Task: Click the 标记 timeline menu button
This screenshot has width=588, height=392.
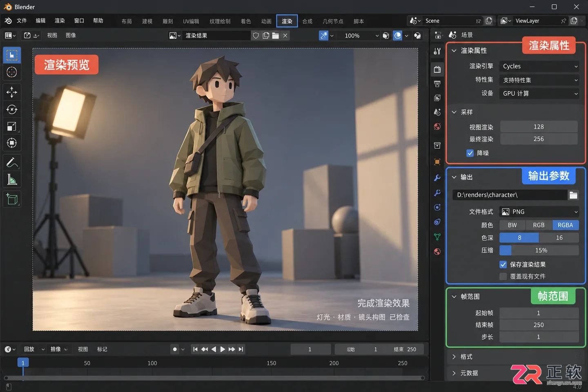Action: tap(102, 349)
